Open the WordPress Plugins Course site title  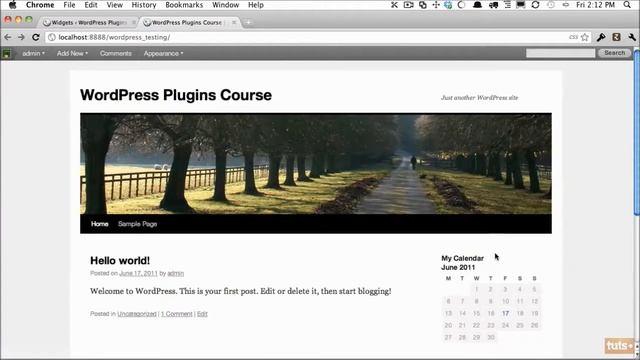point(176,95)
